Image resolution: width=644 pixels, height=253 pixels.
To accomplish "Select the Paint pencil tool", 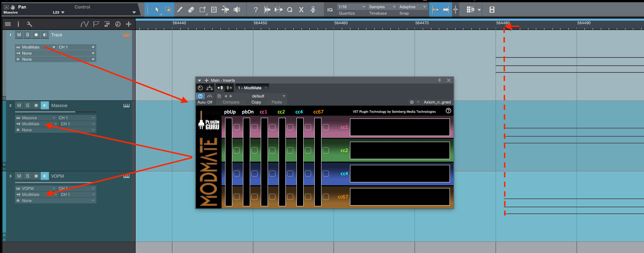I will (x=180, y=10).
